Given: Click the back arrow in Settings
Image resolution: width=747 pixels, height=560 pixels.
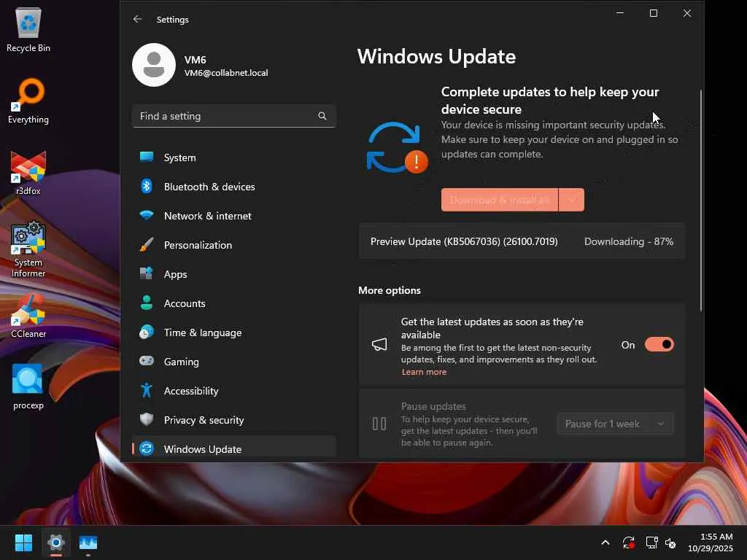Looking at the screenshot, I should point(137,19).
